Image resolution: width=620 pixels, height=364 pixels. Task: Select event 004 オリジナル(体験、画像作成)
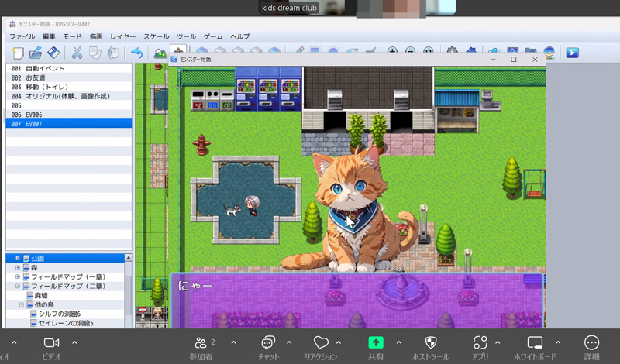69,96
